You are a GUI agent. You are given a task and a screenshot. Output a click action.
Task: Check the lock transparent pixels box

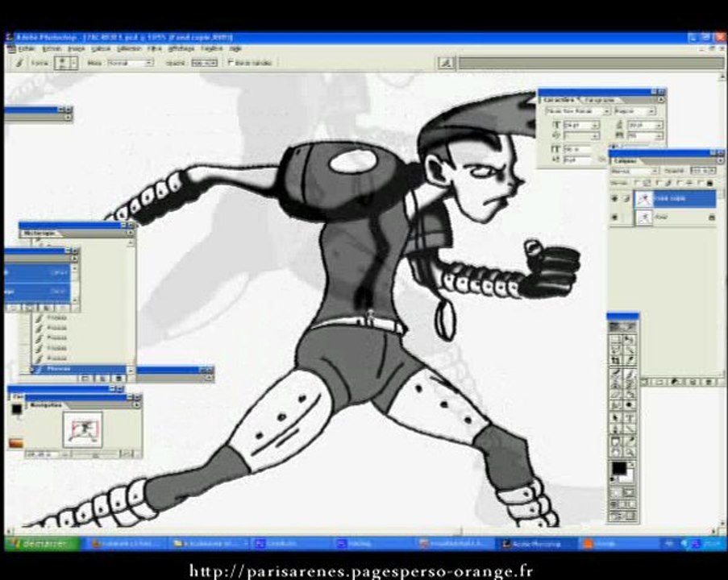click(637, 184)
